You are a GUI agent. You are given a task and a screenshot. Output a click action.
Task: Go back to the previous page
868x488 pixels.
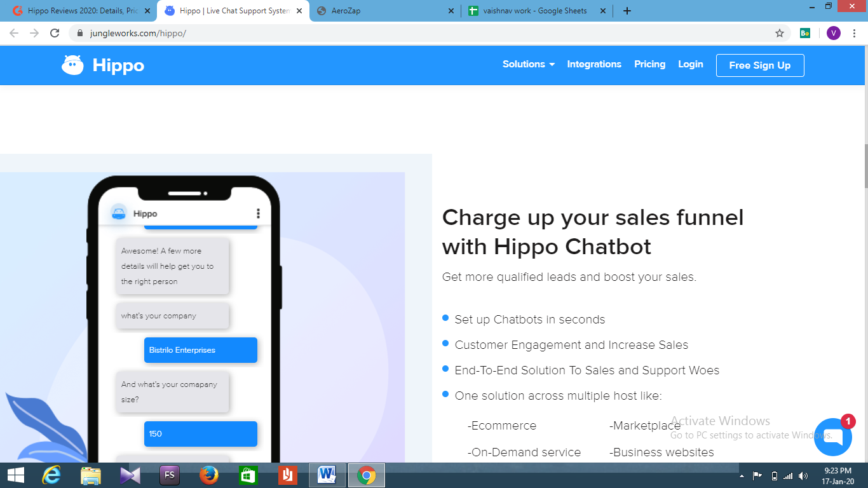(x=14, y=33)
